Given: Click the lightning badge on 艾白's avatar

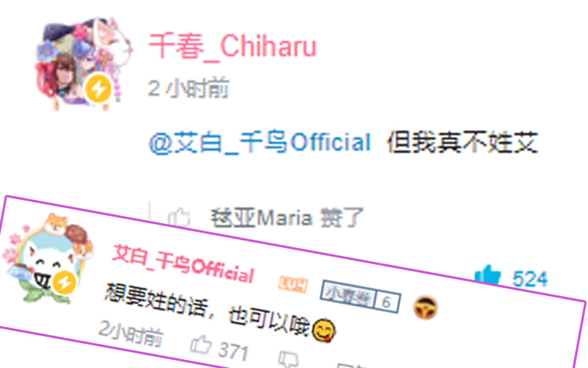Looking at the screenshot, I should pyautogui.click(x=64, y=283).
